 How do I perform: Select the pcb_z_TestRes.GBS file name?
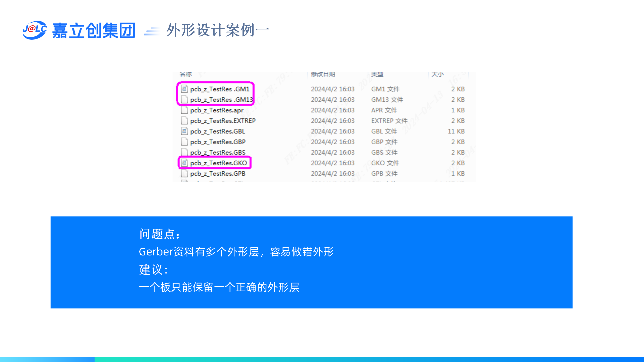click(218, 152)
